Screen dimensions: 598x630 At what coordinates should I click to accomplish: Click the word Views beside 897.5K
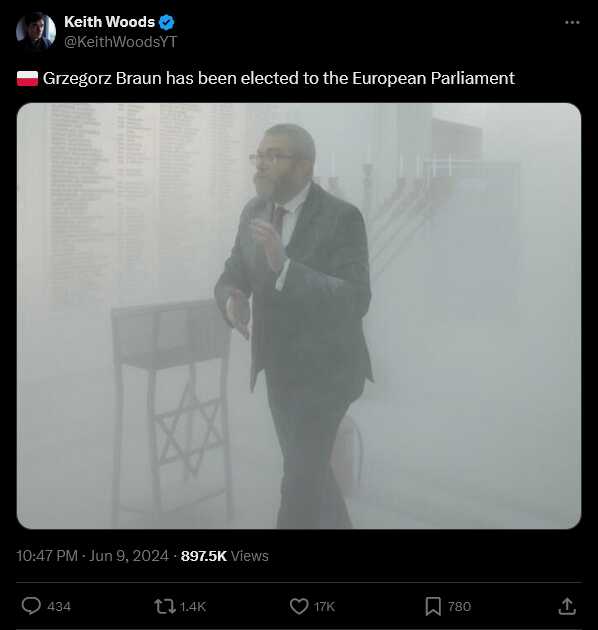[250, 556]
